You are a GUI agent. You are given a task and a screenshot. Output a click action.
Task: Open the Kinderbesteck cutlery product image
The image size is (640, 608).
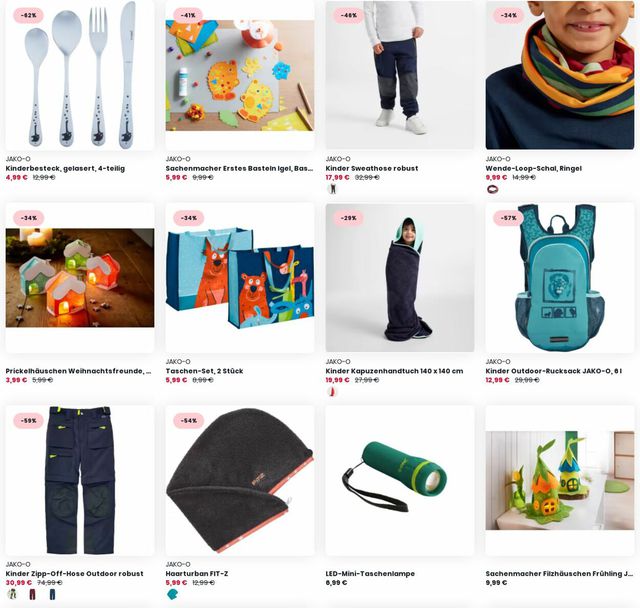(x=80, y=75)
